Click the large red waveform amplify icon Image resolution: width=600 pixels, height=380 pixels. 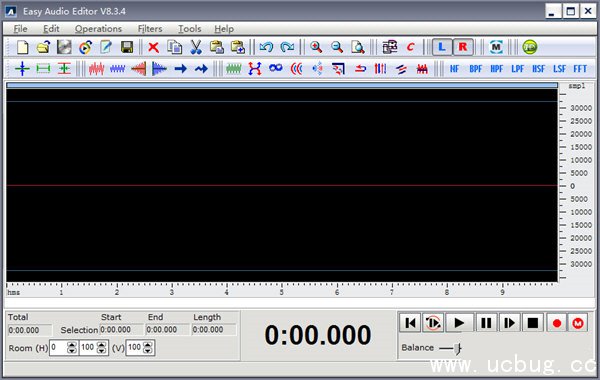pyautogui.click(x=96, y=69)
